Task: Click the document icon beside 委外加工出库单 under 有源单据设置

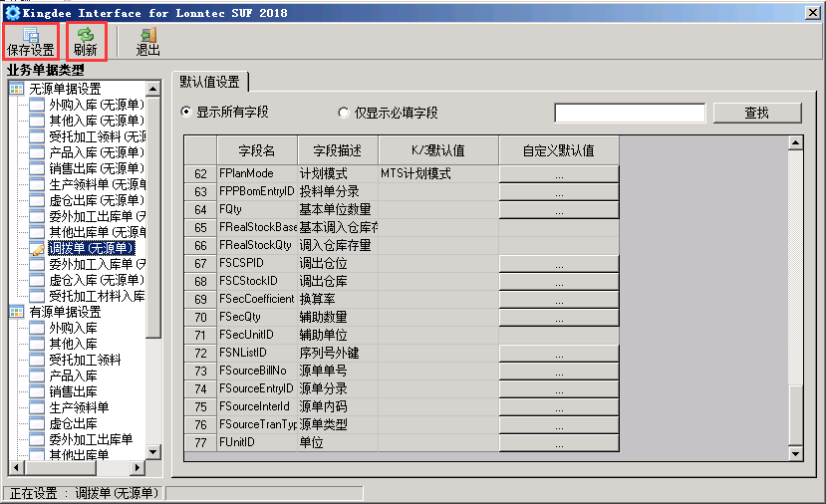Action: 37,439
